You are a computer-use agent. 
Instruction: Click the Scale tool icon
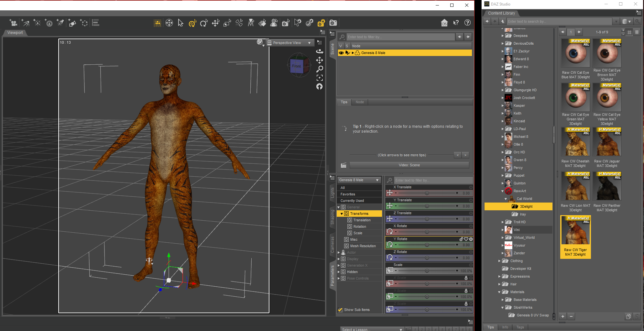pyautogui.click(x=227, y=23)
